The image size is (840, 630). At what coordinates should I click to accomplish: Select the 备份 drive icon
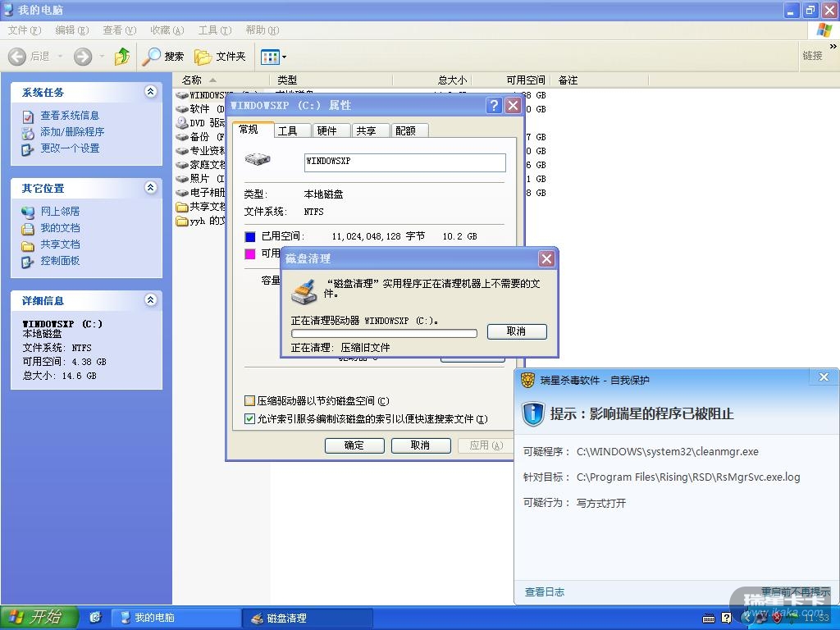point(182,137)
